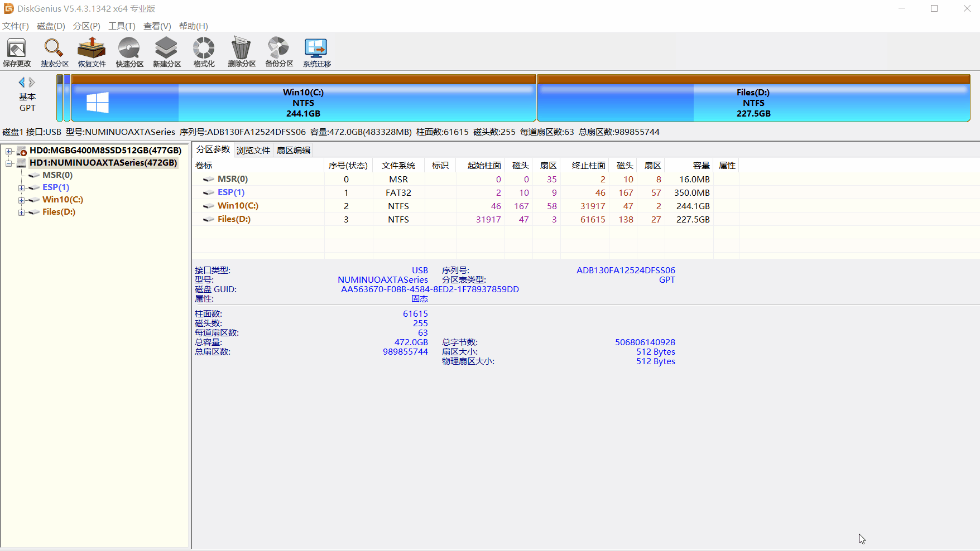
Task: Switch to the 扇区编辑 tab
Action: tap(294, 151)
